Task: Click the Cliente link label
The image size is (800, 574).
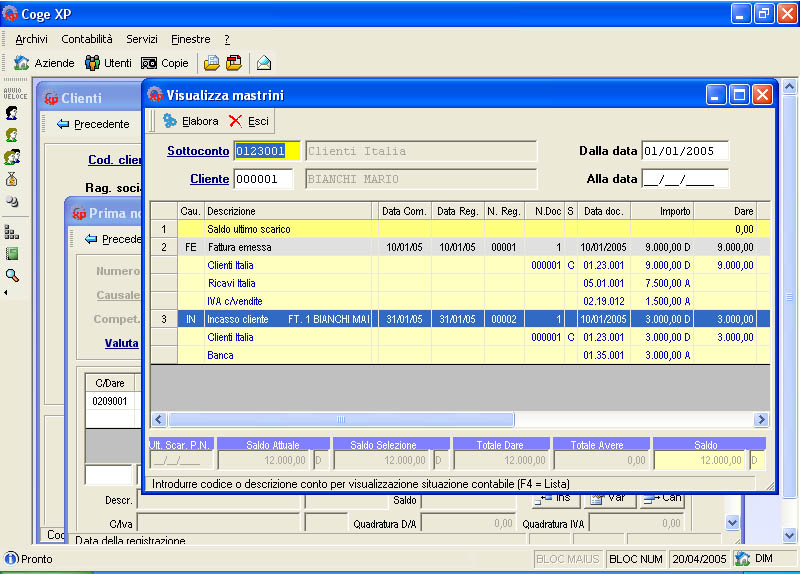Action: pyautogui.click(x=209, y=179)
